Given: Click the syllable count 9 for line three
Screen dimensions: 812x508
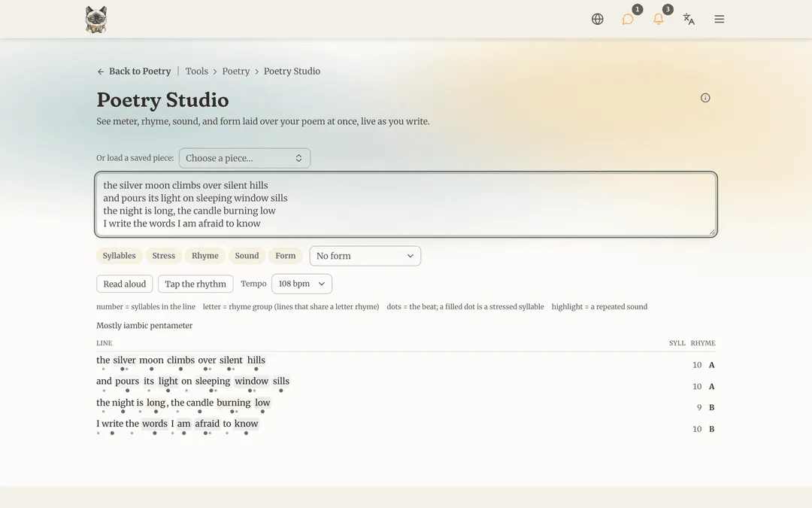Looking at the screenshot, I should 699,407.
